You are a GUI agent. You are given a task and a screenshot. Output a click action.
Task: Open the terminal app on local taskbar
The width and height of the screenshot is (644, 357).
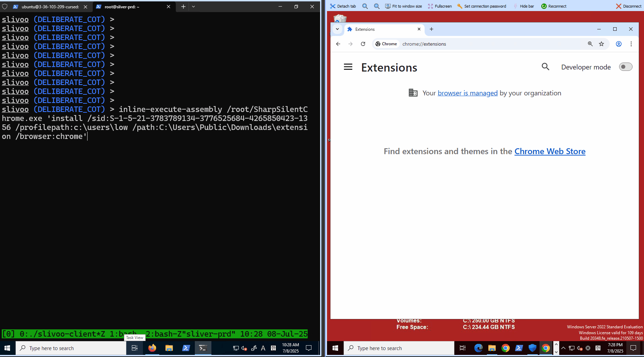[x=203, y=348]
